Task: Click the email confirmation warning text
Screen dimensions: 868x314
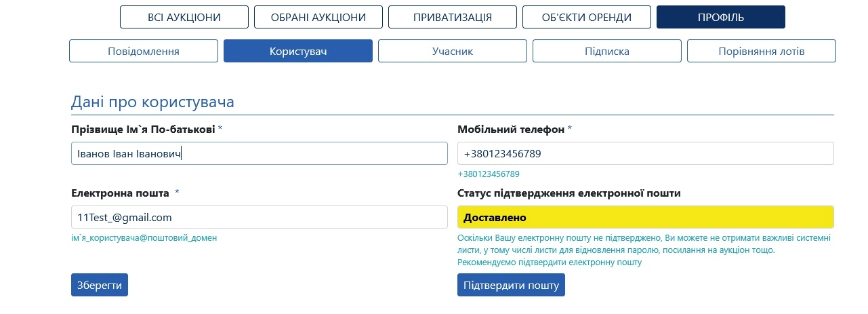Action: pos(644,250)
